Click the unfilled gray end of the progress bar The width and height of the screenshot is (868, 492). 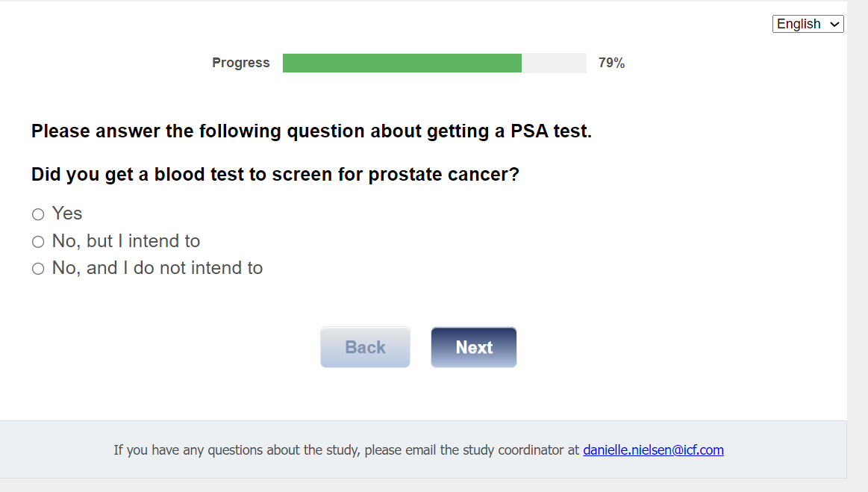[x=554, y=63]
